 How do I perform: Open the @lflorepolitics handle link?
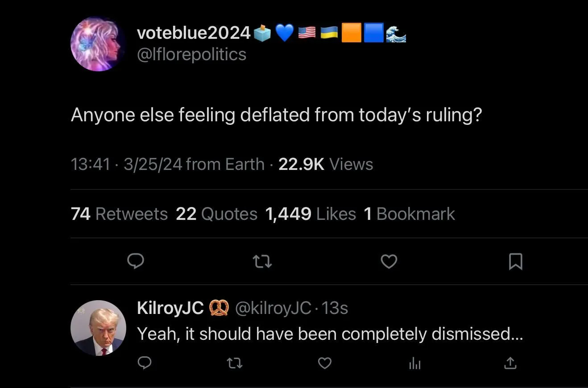[x=191, y=54]
